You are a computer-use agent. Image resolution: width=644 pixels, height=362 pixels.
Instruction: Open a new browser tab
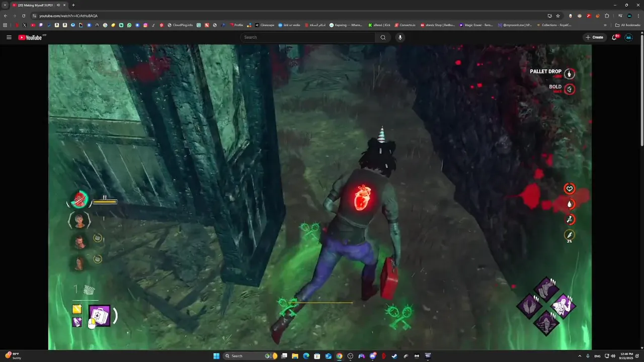coord(73,5)
